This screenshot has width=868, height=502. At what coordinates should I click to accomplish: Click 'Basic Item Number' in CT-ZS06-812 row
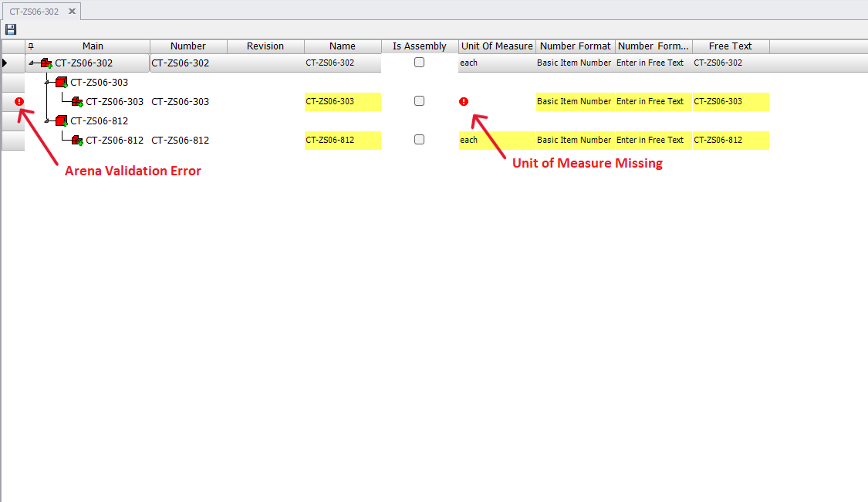(x=574, y=141)
